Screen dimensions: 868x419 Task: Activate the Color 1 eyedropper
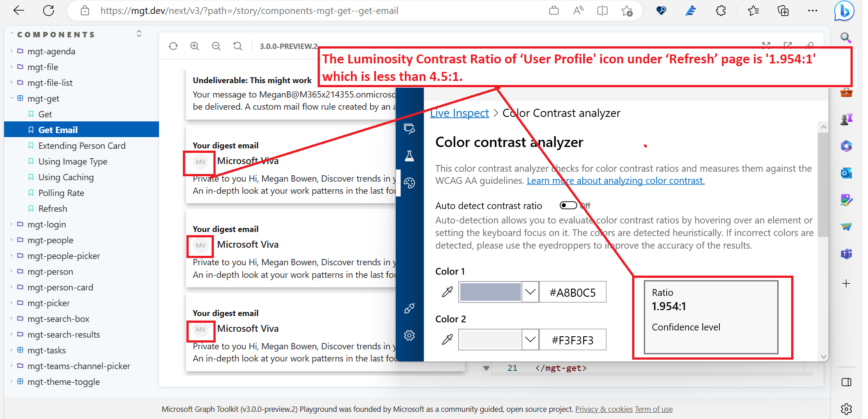click(x=447, y=292)
